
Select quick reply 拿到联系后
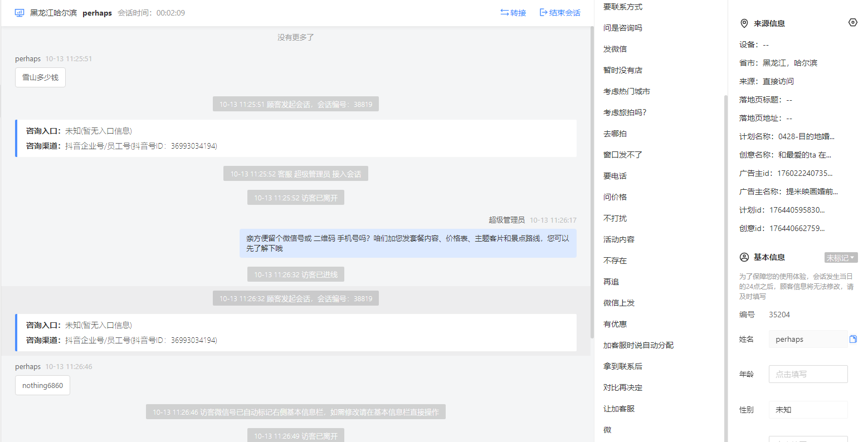click(623, 366)
